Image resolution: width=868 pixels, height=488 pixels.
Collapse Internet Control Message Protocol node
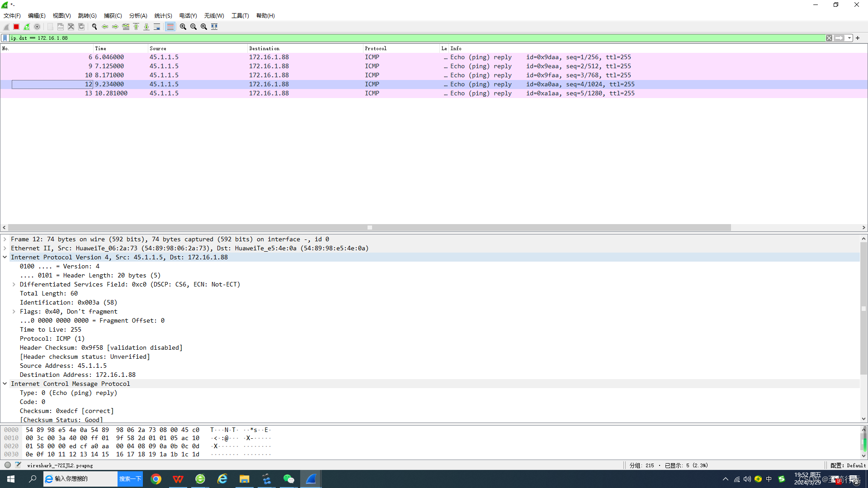pyautogui.click(x=5, y=384)
